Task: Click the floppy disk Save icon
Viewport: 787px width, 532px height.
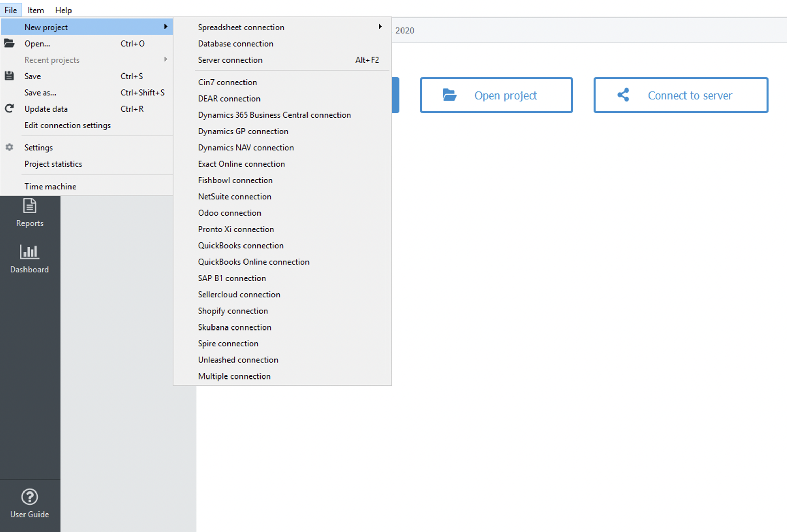Action: pos(9,76)
